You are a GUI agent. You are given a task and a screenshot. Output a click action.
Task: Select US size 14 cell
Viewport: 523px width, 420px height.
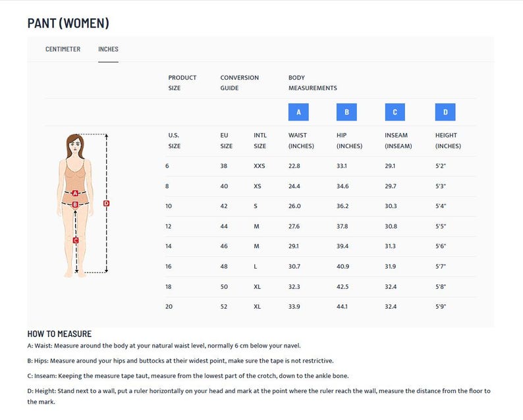[x=169, y=246]
